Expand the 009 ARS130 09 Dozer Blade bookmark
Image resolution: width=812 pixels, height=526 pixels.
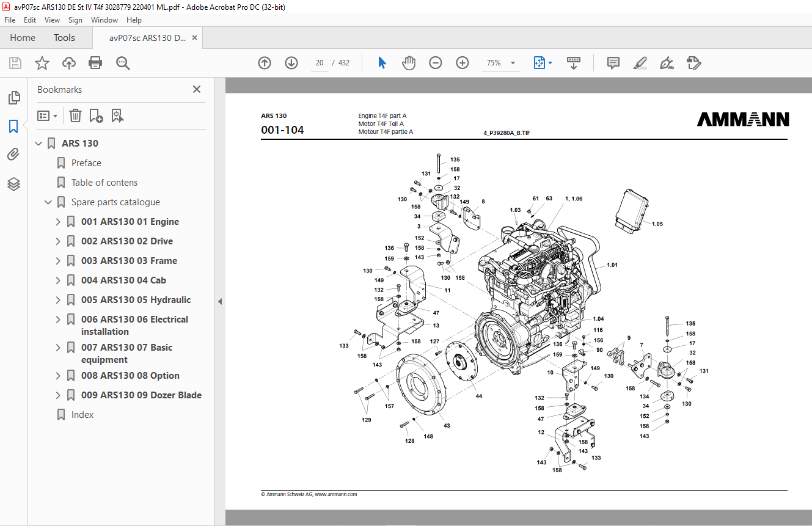point(58,395)
